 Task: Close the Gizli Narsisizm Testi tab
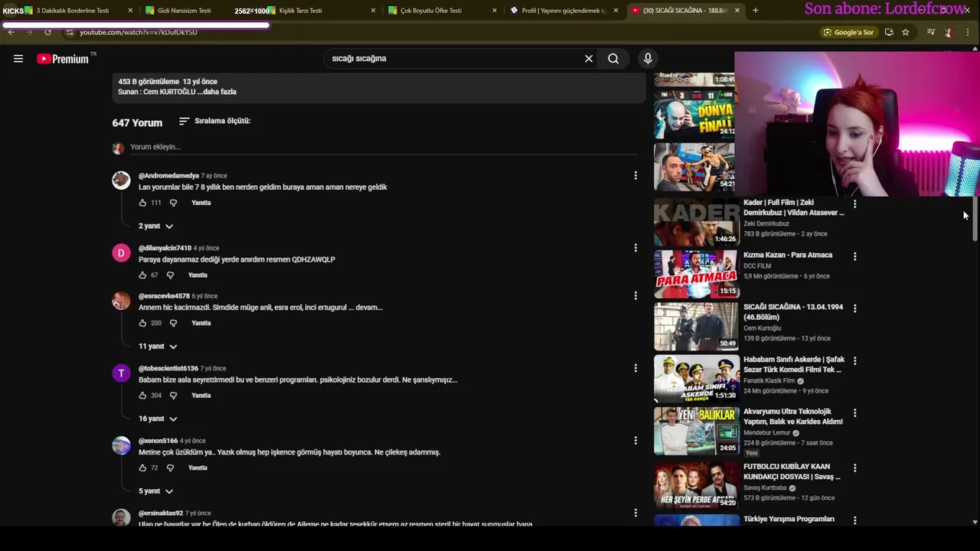(252, 11)
